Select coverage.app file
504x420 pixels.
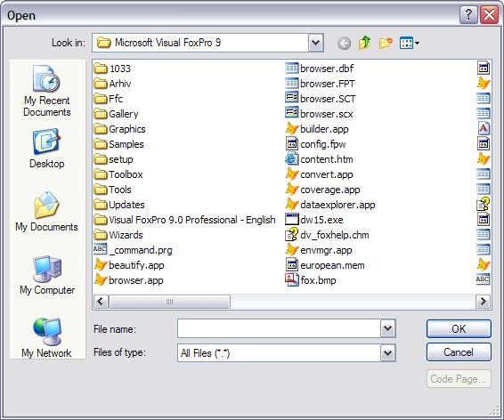pyautogui.click(x=322, y=190)
